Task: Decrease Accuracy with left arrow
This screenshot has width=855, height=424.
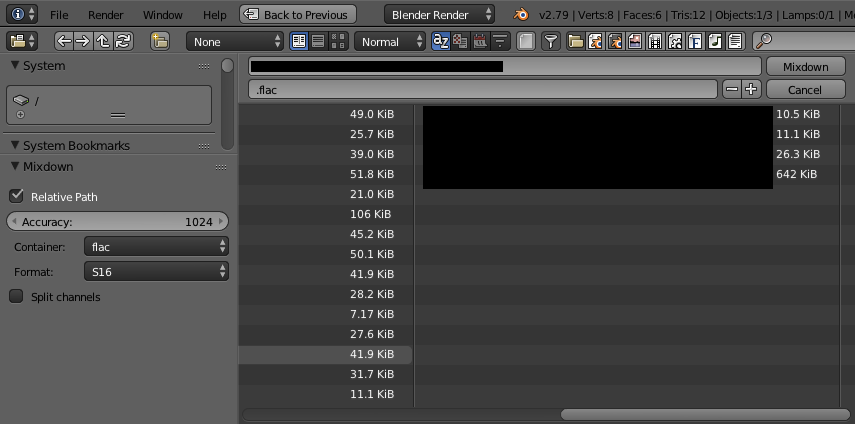Action: tap(14, 221)
